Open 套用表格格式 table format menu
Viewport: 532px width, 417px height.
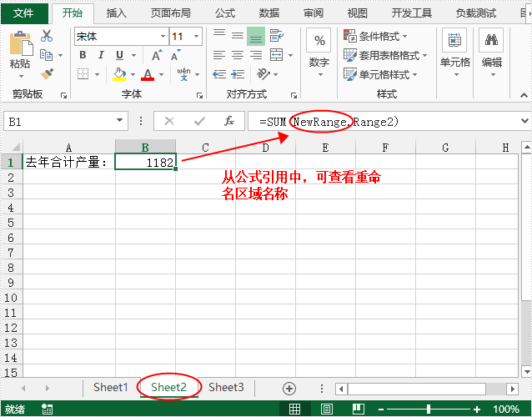click(x=385, y=55)
